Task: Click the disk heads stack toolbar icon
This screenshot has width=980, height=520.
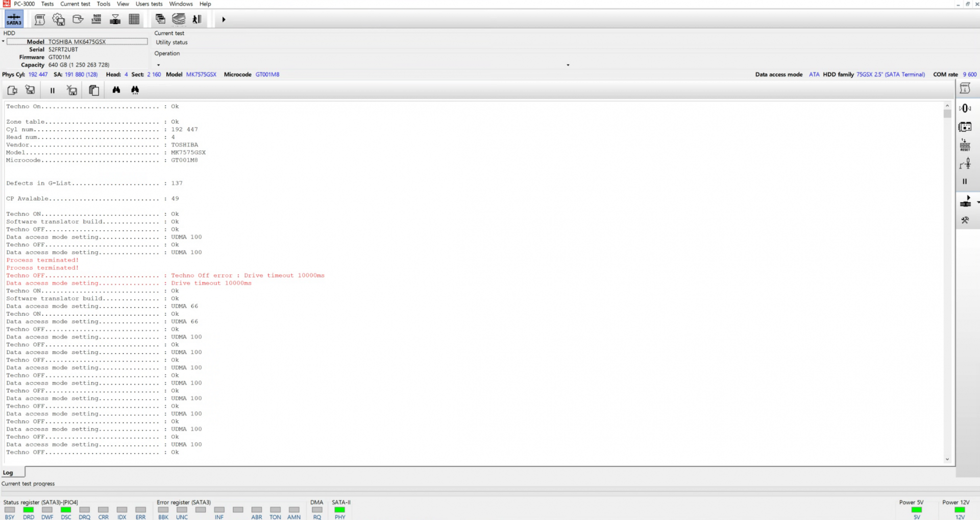Action: 115,19
